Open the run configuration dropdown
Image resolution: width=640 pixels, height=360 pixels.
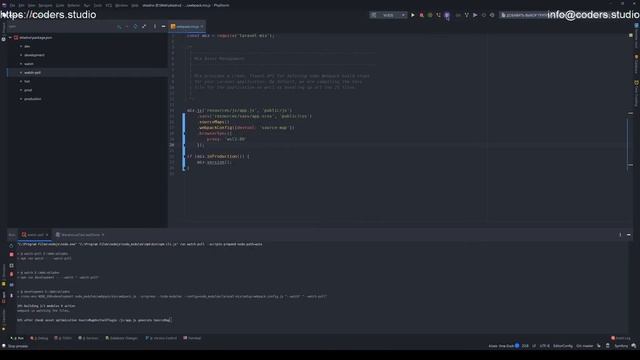[388, 15]
